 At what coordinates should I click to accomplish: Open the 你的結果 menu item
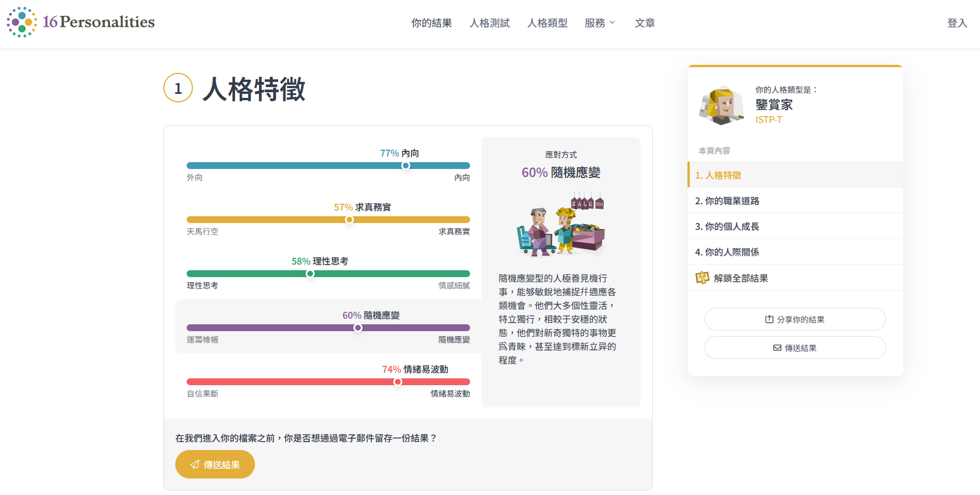click(x=431, y=23)
